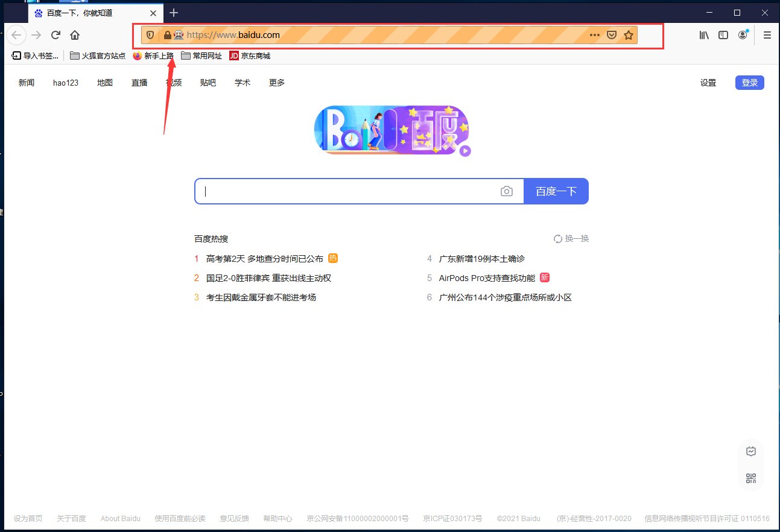Open the Library bookshelf icon
This screenshot has height=532, width=780.
[x=704, y=35]
